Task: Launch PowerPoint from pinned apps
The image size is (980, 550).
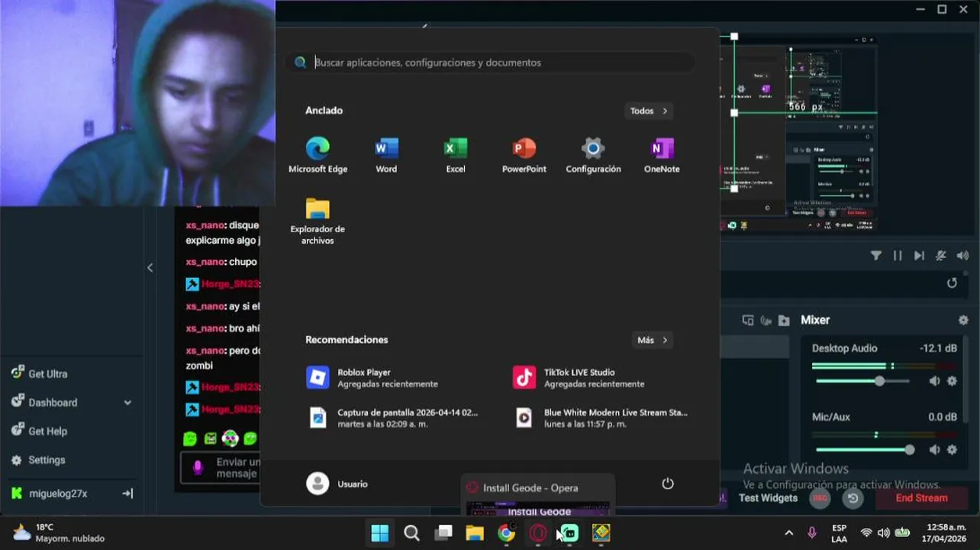Action: click(x=524, y=155)
